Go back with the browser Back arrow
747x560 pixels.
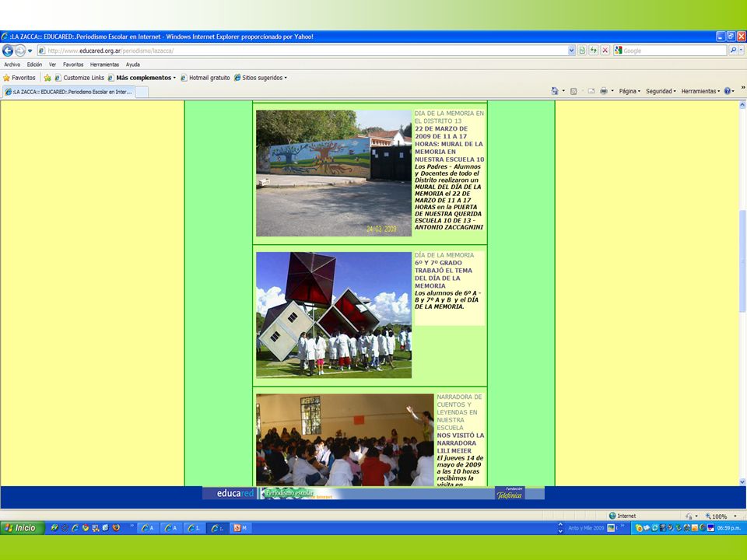8,51
